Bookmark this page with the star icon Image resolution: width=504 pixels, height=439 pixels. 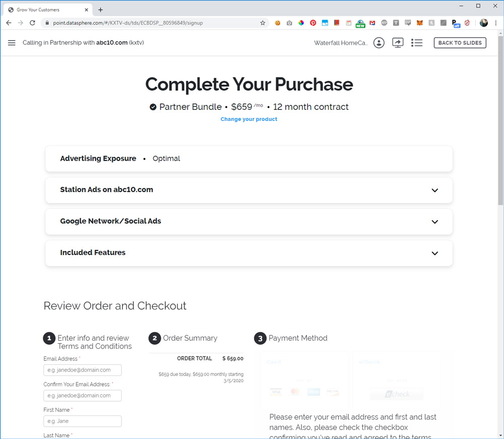(x=263, y=23)
